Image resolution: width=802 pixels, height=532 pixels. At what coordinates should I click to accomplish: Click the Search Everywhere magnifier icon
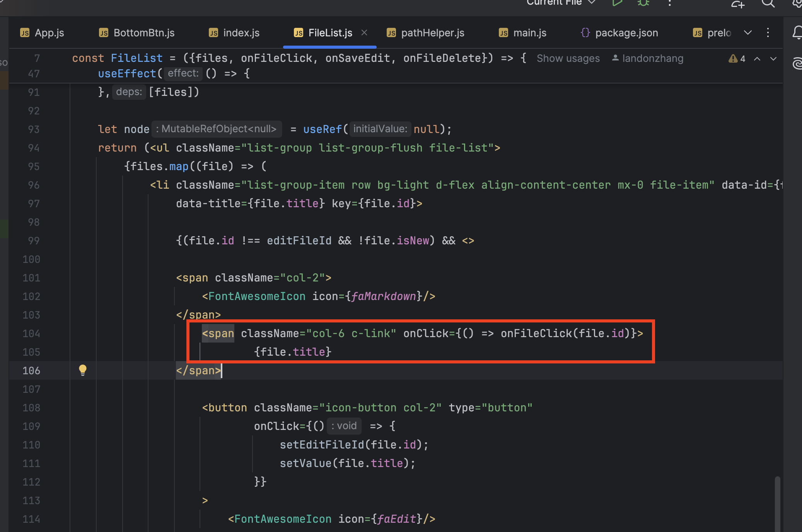click(768, 4)
